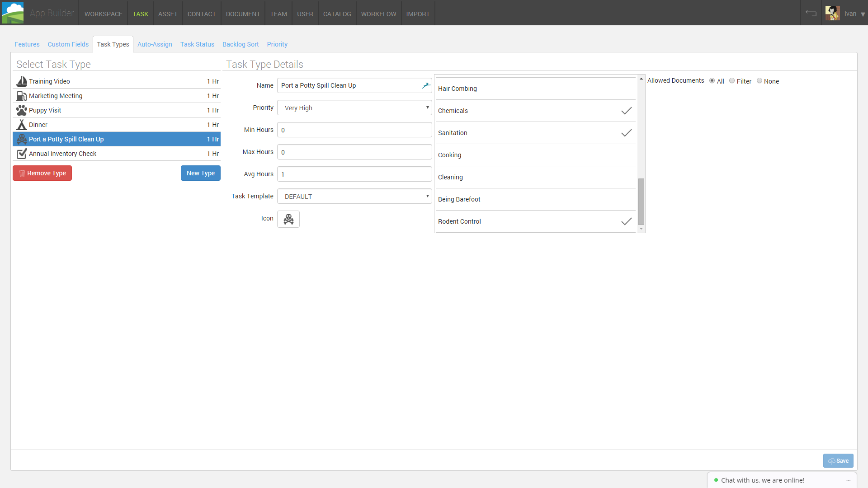The height and width of the screenshot is (488, 868).
Task: Open the Ivan user account dropdown
Action: 854,13
